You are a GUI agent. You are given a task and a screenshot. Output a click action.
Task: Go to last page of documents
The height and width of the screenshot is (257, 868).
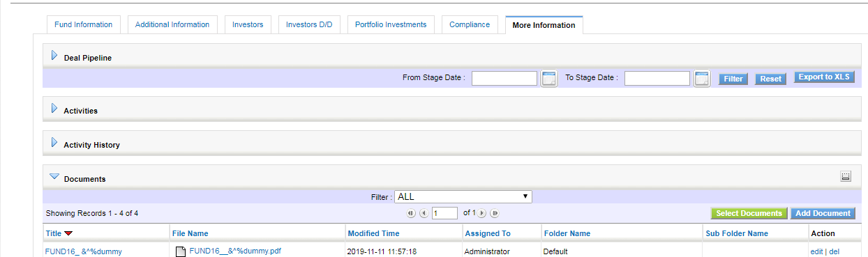495,213
